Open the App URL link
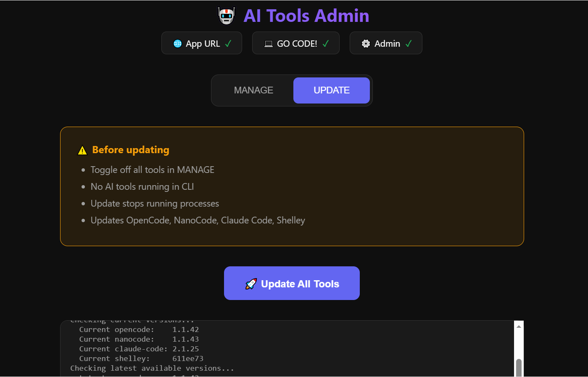The image size is (588, 377). [201, 43]
